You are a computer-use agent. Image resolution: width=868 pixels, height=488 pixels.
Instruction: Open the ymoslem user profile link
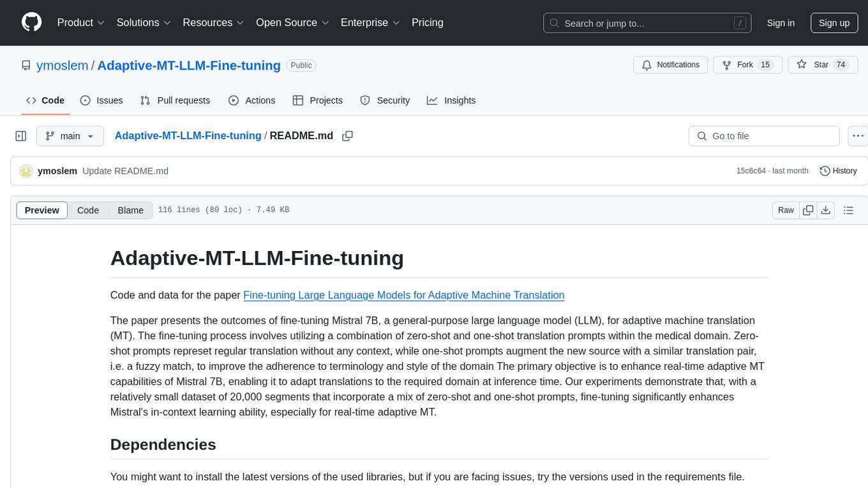[x=62, y=65]
